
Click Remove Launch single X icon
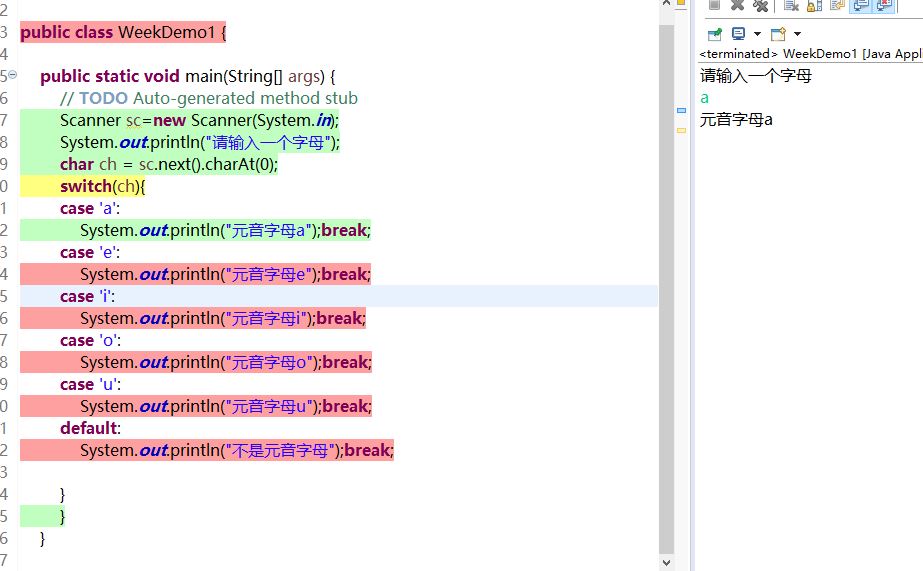pyautogui.click(x=737, y=5)
